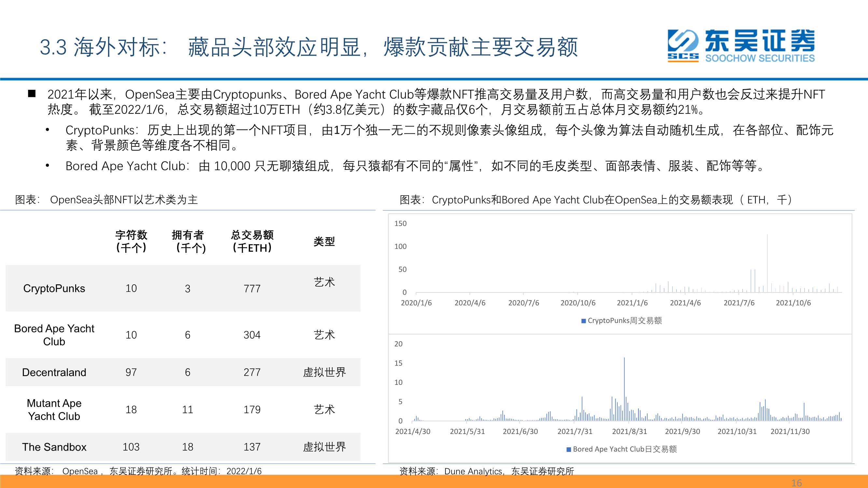Click the '总交易额 (千ETH)' column header
Screen dimensions: 868x488
pyautogui.click(x=252, y=241)
